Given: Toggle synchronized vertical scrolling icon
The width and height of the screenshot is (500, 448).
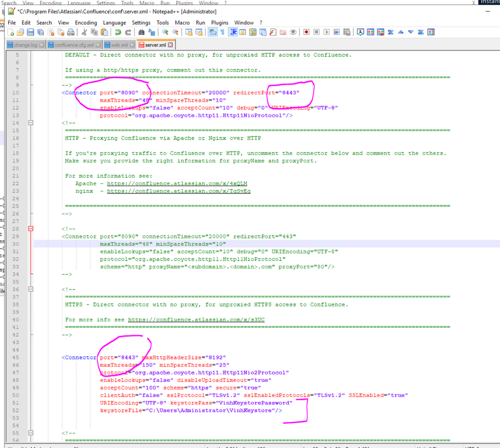Looking at the screenshot, I should (x=189, y=32).
